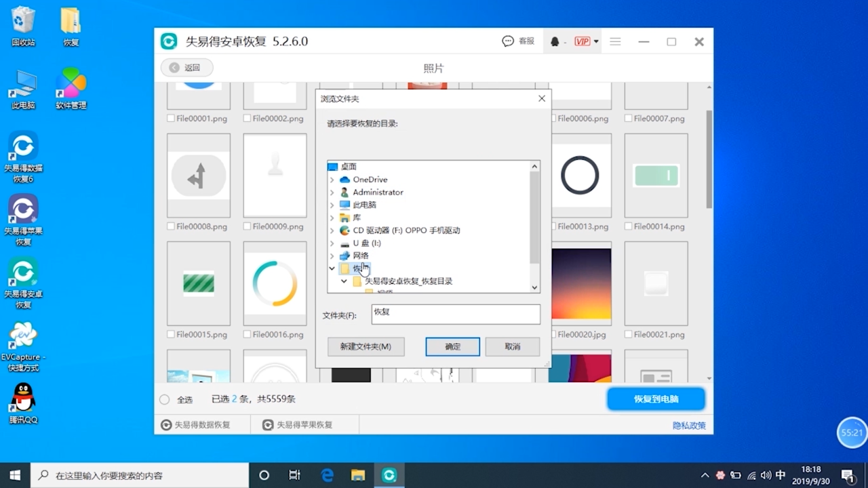Click folder tree scroll down arrow
This screenshot has height=488, width=868.
coord(534,287)
